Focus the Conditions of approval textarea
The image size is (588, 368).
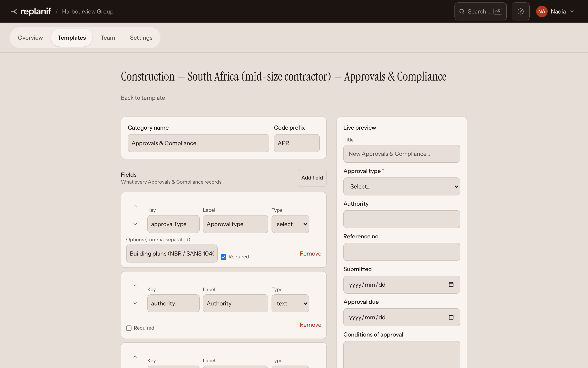tap(401, 355)
